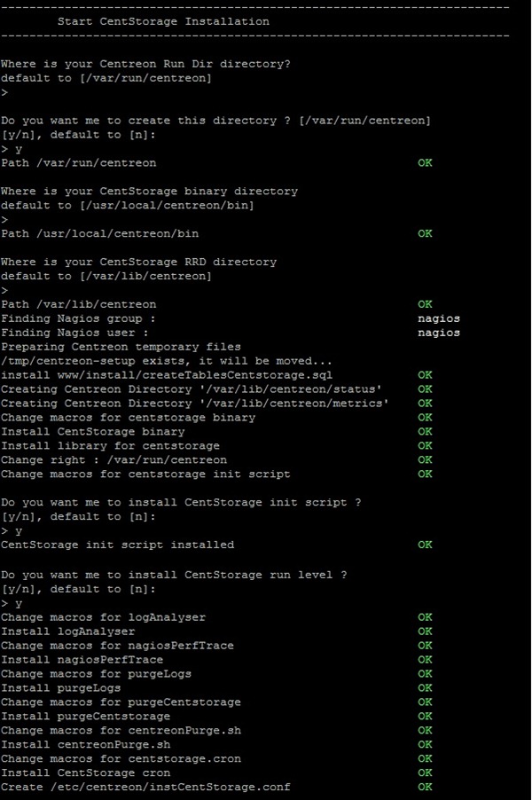Image resolution: width=532 pixels, height=800 pixels.
Task: Click the 'Install CentStorage binary' line
Action: point(93,432)
